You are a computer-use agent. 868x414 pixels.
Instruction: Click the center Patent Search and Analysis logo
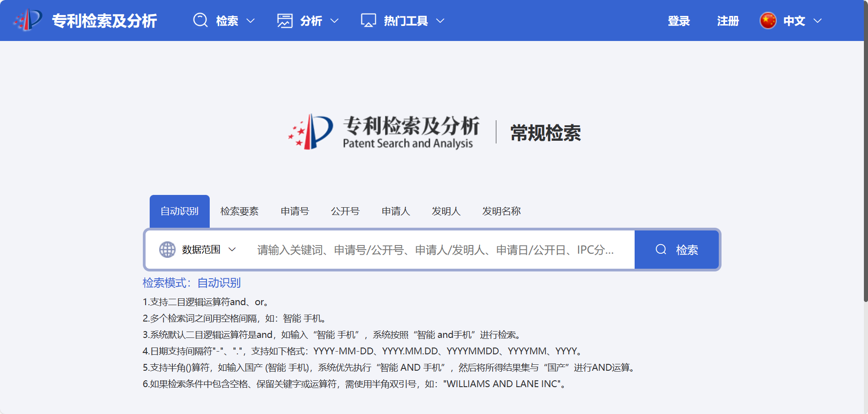(x=384, y=132)
